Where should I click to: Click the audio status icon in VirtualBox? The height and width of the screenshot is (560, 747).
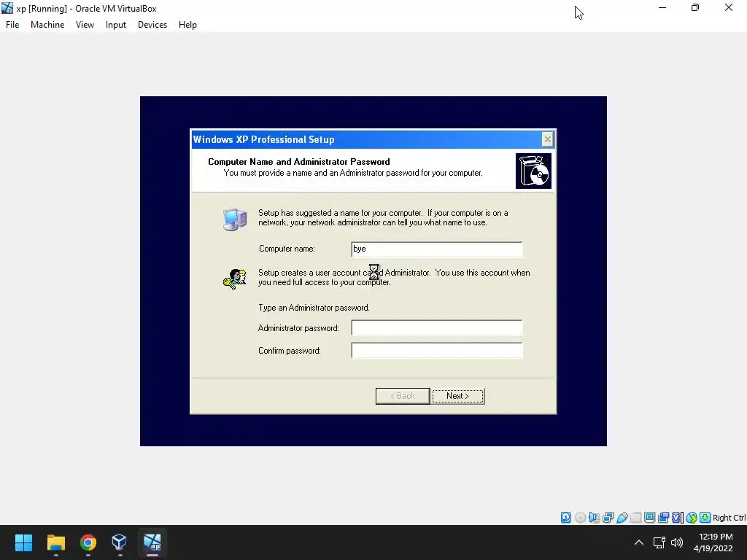594,518
